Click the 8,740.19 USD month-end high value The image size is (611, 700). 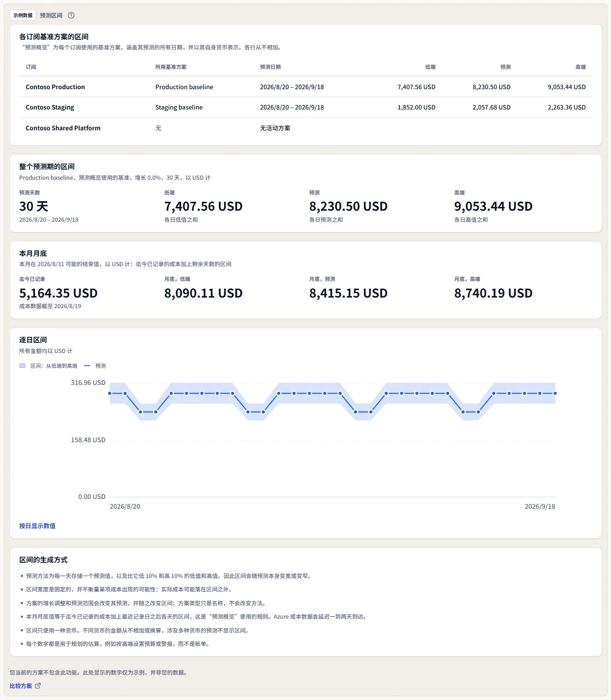[x=494, y=293]
